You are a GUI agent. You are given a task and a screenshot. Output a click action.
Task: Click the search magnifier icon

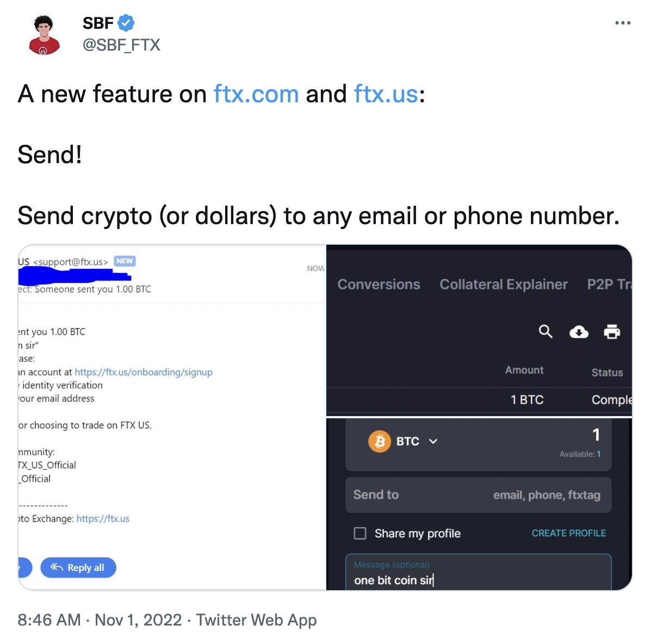coord(545,331)
